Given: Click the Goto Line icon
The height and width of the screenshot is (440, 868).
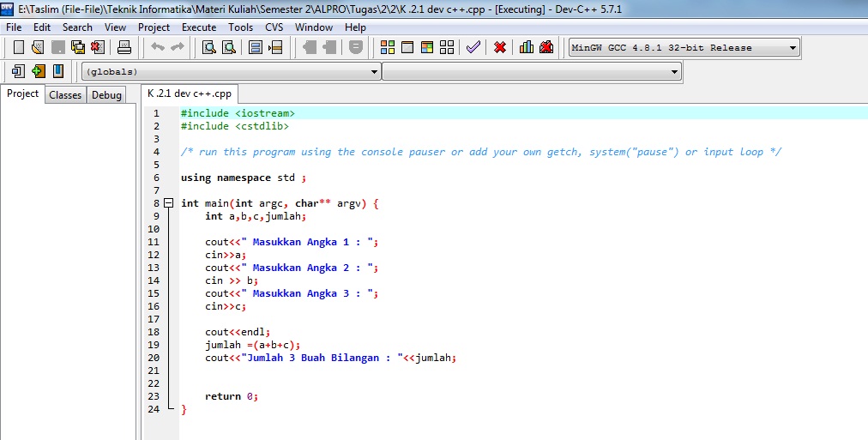Looking at the screenshot, I should point(275,47).
